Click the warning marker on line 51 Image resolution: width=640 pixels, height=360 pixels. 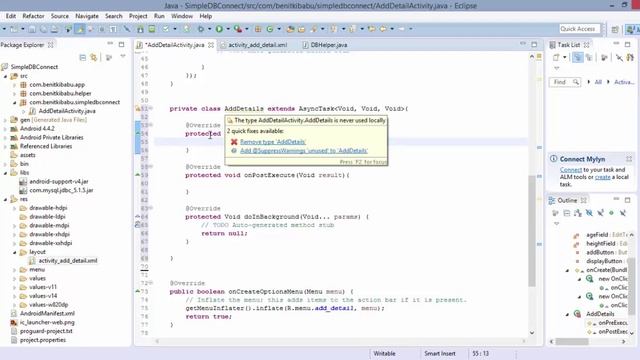click(x=138, y=109)
